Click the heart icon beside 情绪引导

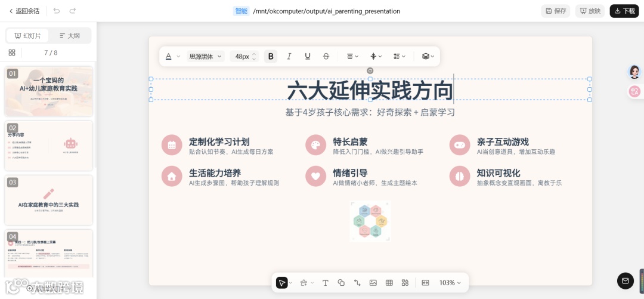coord(315,176)
